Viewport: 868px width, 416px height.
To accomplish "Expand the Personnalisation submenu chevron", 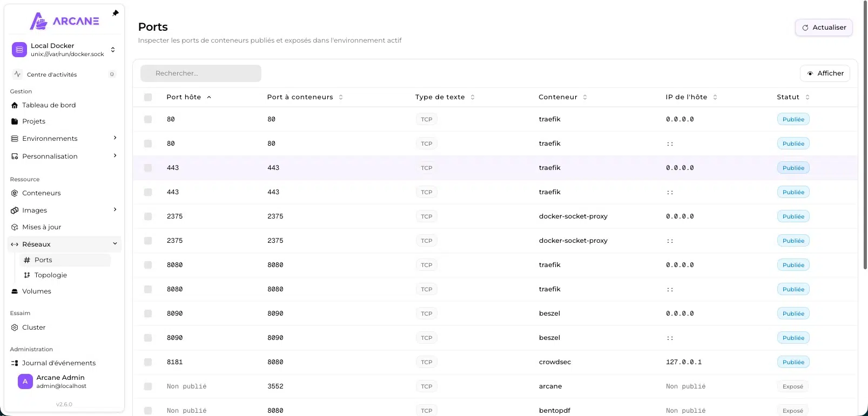I will pos(115,156).
